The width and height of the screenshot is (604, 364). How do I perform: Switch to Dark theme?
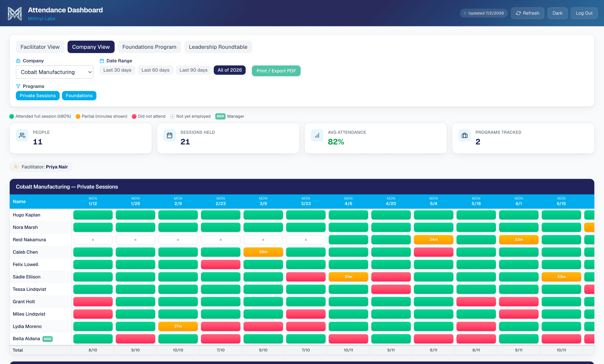pos(558,13)
